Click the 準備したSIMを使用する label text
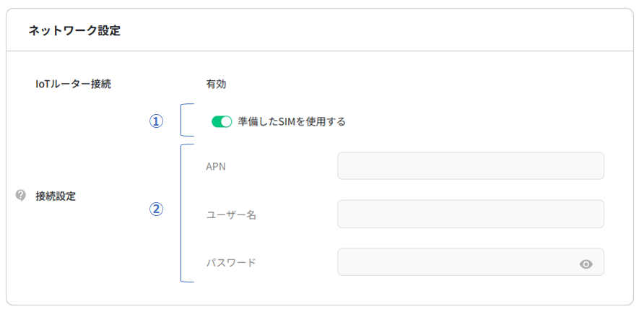644x312 pixels. point(292,121)
